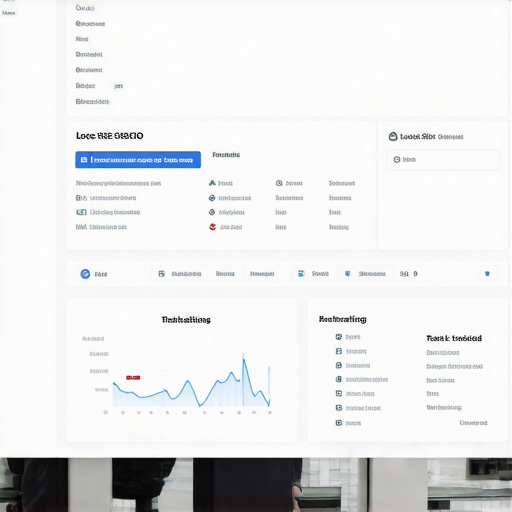The image size is (512, 512).
Task: Click the blue round checkmark icon in the toolbar strip
Action: [x=85, y=274]
